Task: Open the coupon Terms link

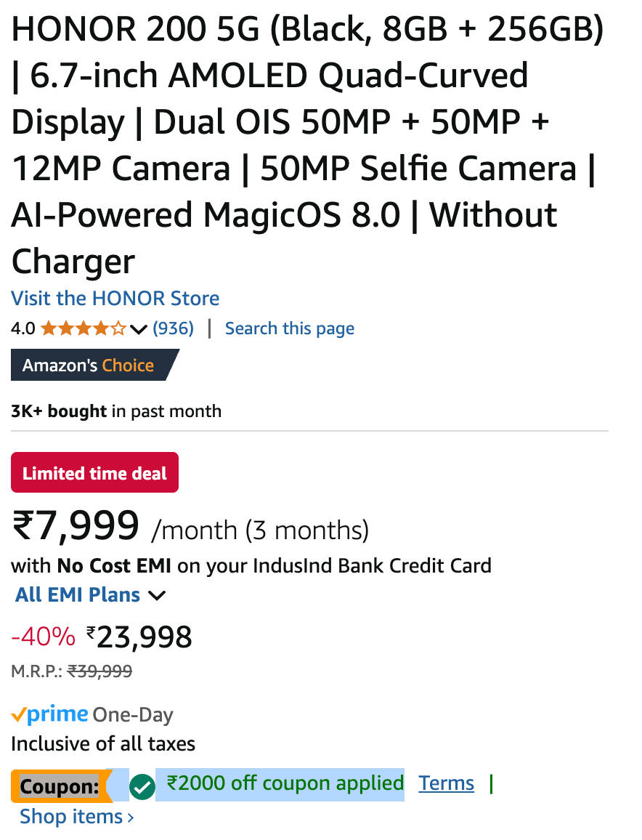Action: [x=446, y=783]
